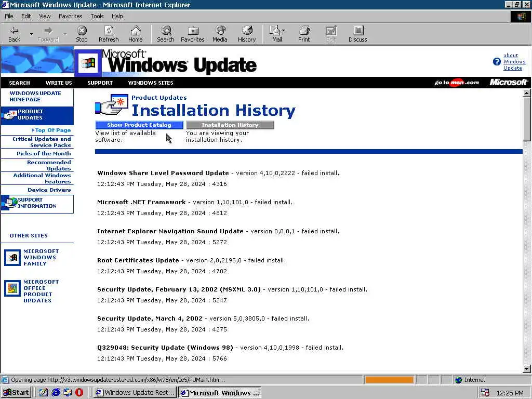The image size is (532, 399).
Task: Open Windows Update Home Page link
Action: [35, 96]
